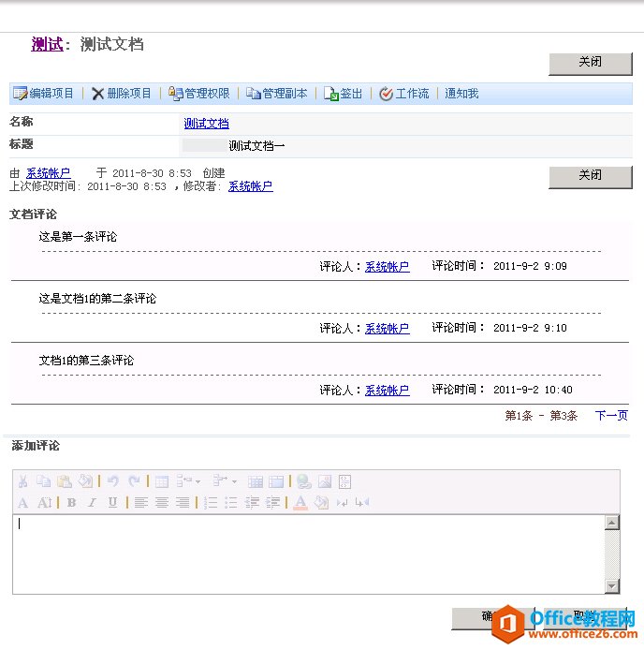Image resolution: width=644 pixels, height=650 pixels.
Task: Open commenter 系统帐户 link for 10:40 comment
Action: pos(388,390)
